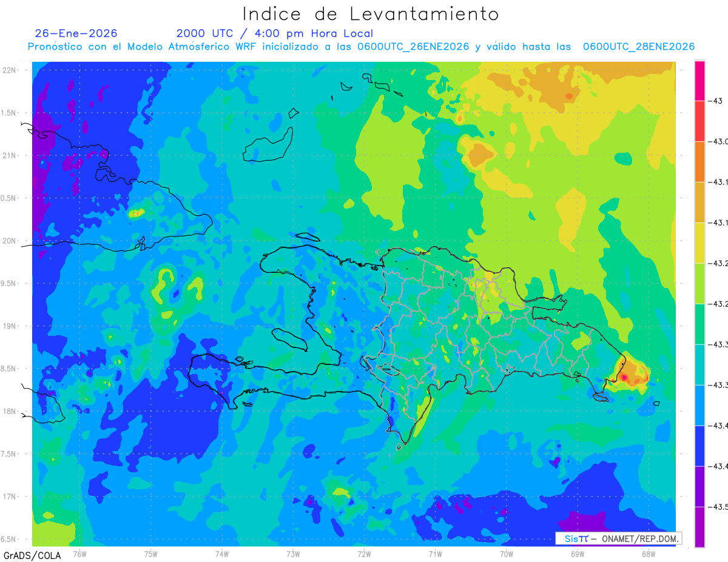Click the red legend color swatch

click(699, 121)
